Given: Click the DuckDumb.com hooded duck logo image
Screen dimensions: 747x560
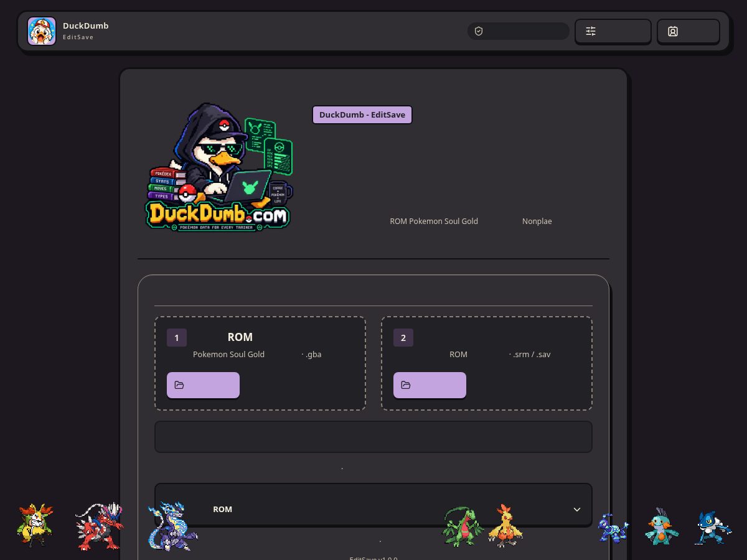Looking at the screenshot, I should coord(219,167).
